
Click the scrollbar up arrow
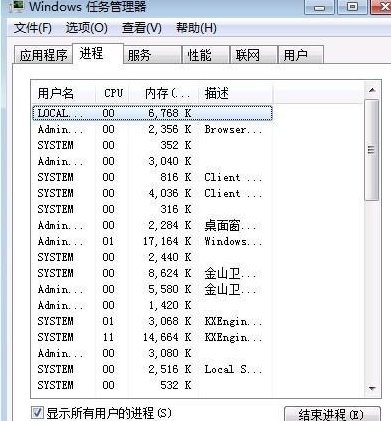(372, 90)
